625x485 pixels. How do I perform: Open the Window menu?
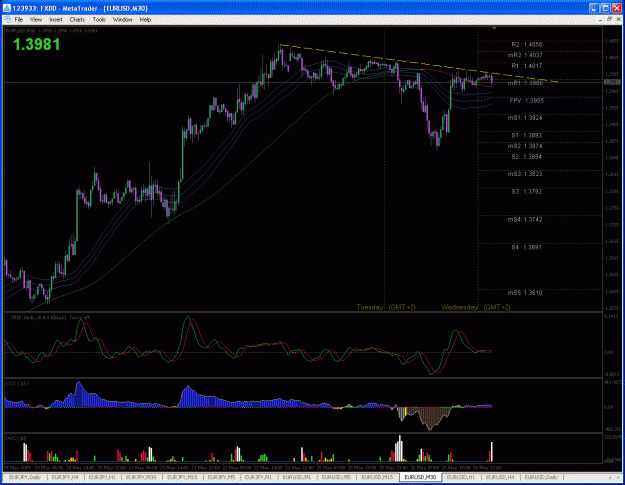(x=122, y=20)
